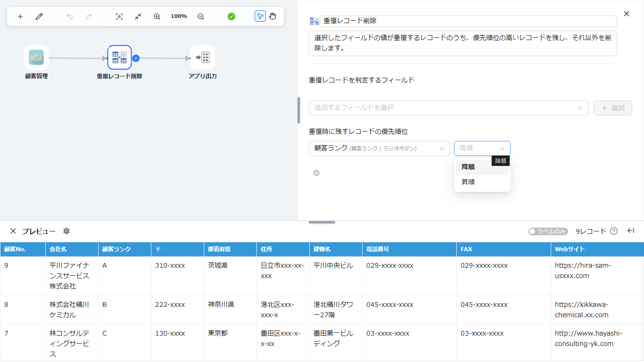Image resolution: width=644 pixels, height=362 pixels.
Task: Click the collapse arrows icon in toolbar
Action: point(138,16)
